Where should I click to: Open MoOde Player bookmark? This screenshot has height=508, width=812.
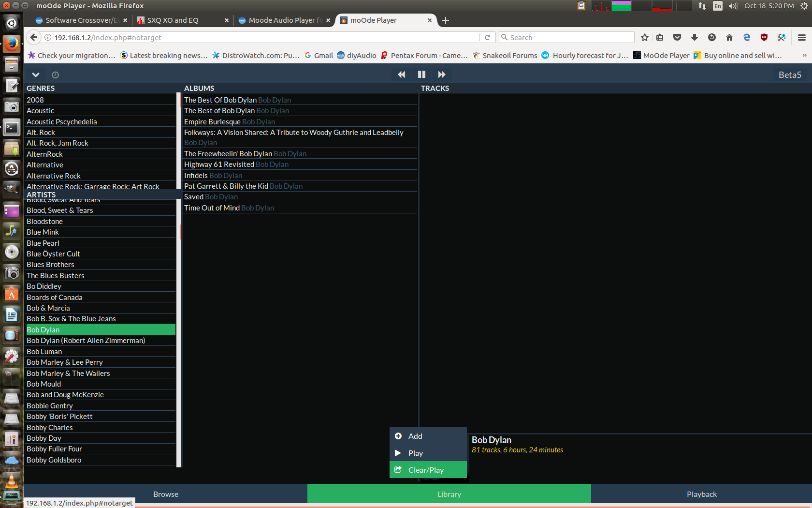[x=661, y=55]
